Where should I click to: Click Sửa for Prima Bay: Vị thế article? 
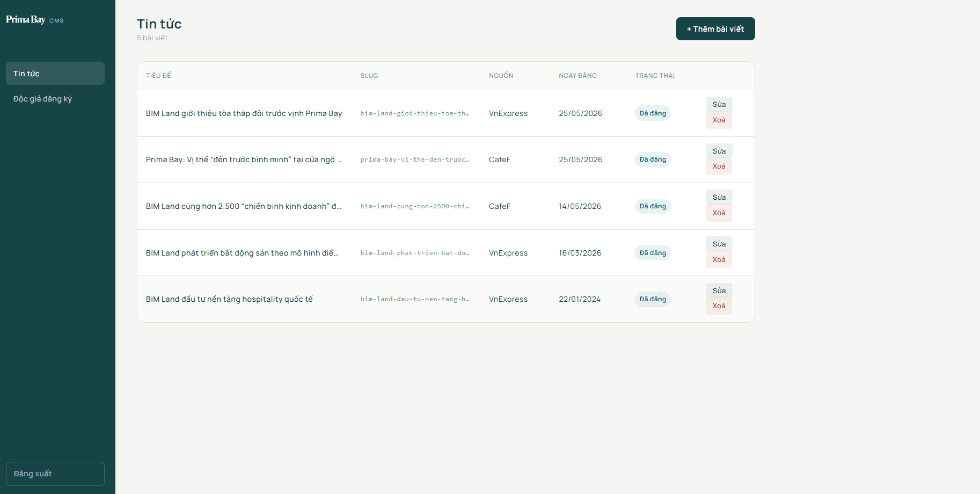point(719,151)
